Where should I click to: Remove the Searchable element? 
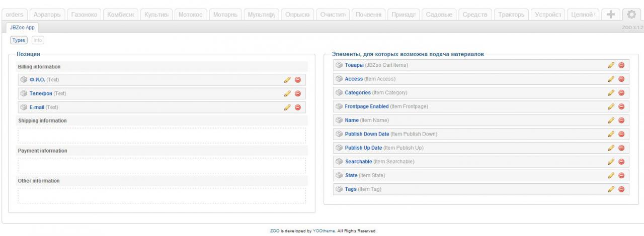[621, 162]
